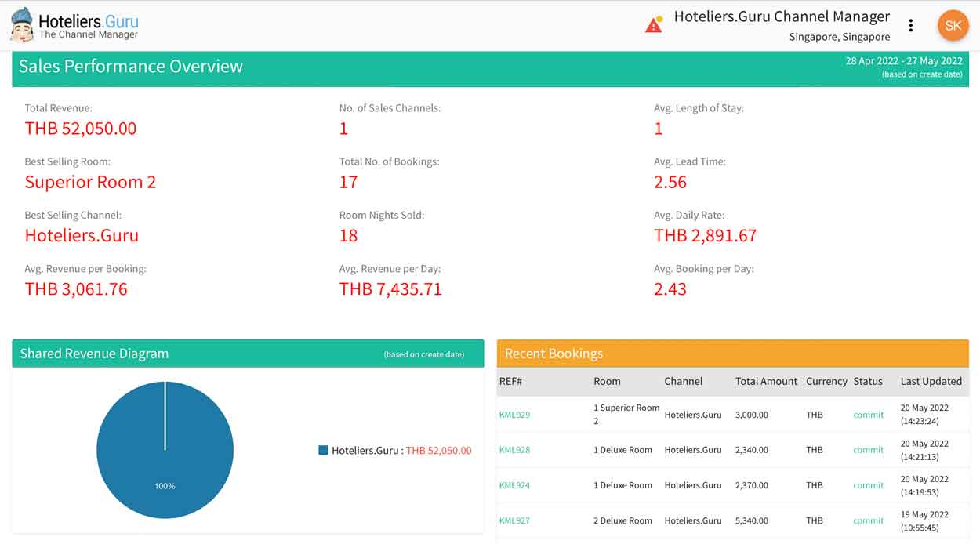The width and height of the screenshot is (980, 544).
Task: Click the Hoteliers.Guru legend color square
Action: coord(323,450)
